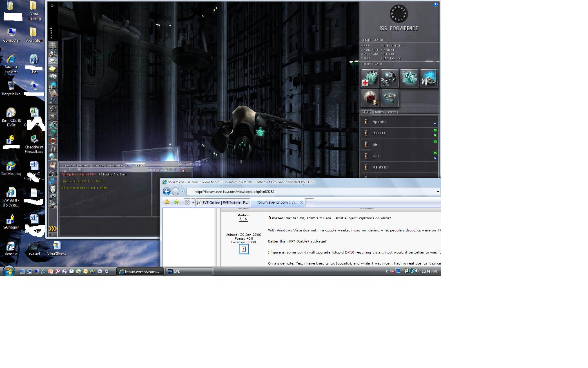Viewport: 588px width, 368px height.
Task: Open station service with blue hologram screen
Action: click(429, 78)
